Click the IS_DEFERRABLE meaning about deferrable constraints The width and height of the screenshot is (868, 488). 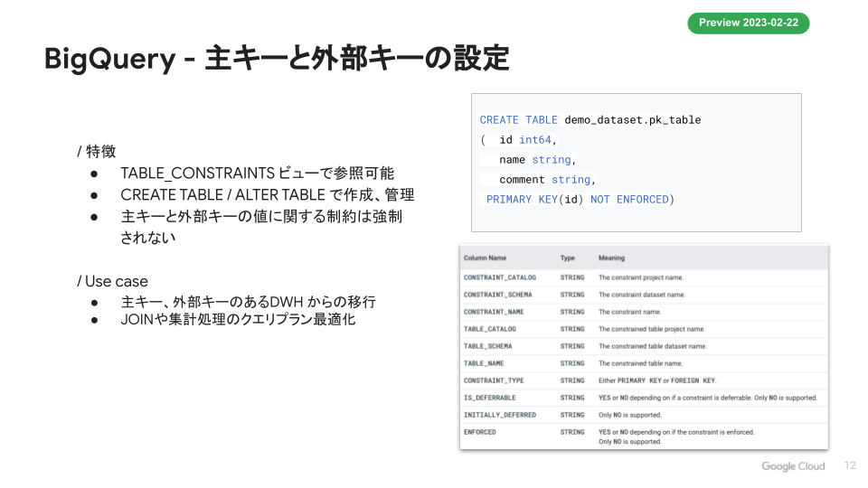click(x=707, y=398)
